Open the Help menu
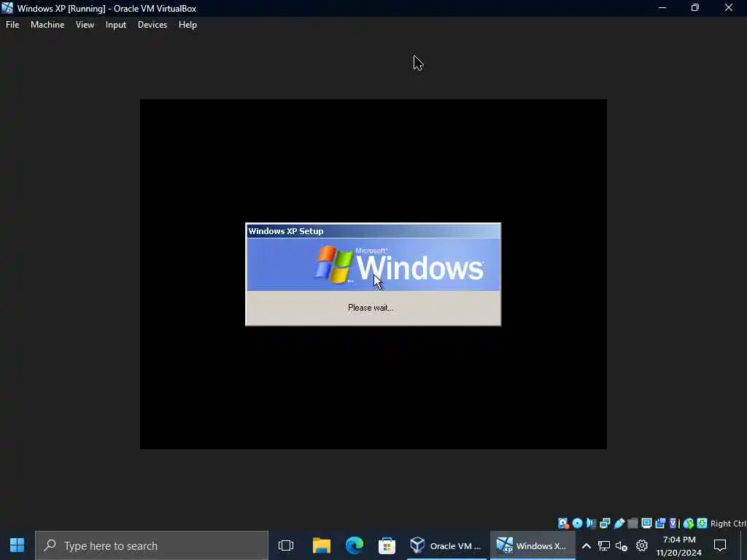Viewport: 747px width, 560px height. click(187, 25)
